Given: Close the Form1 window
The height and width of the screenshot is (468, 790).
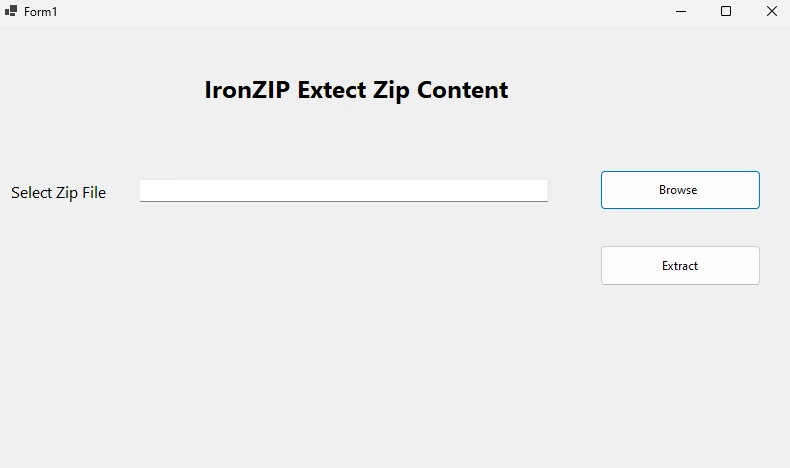Looking at the screenshot, I should [x=771, y=11].
